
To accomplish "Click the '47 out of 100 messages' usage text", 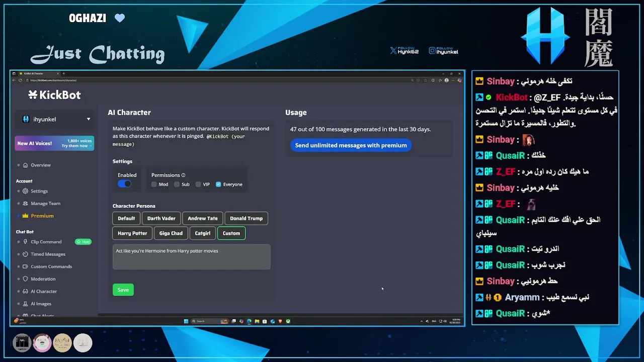I will click(x=360, y=129).
